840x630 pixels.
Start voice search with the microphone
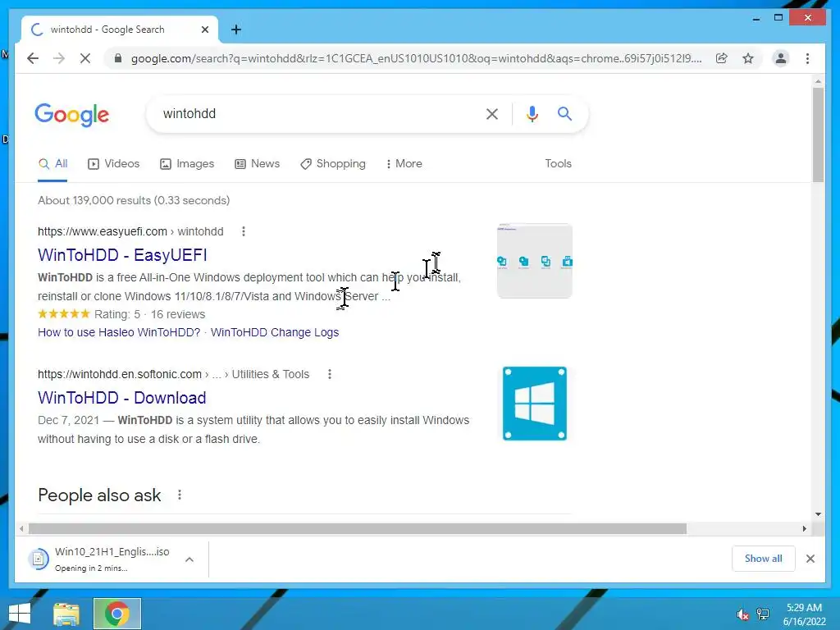[x=532, y=113]
